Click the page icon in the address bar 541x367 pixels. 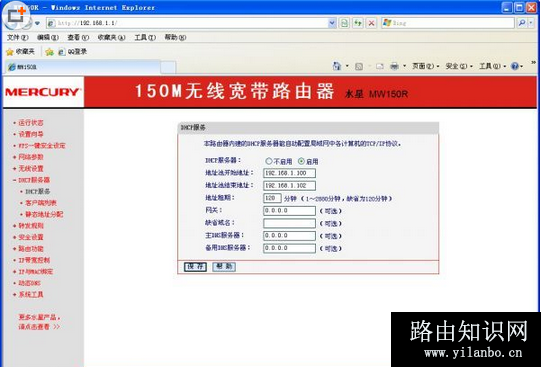(51, 23)
